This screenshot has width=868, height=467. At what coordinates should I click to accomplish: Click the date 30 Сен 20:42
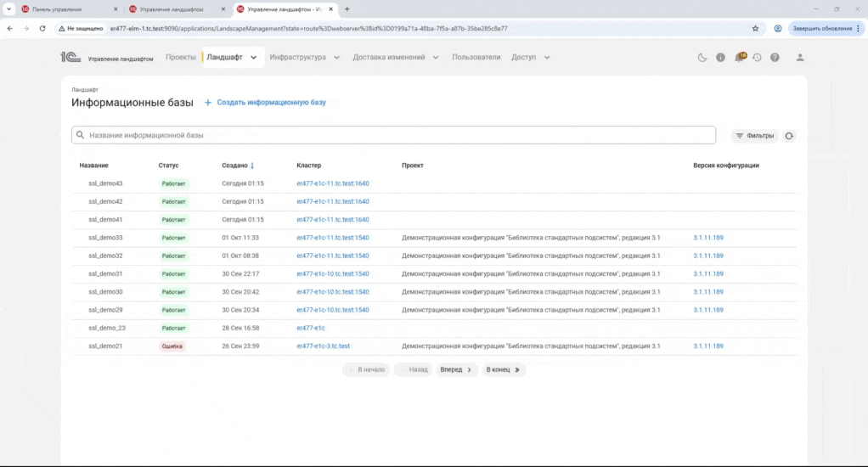(240, 291)
